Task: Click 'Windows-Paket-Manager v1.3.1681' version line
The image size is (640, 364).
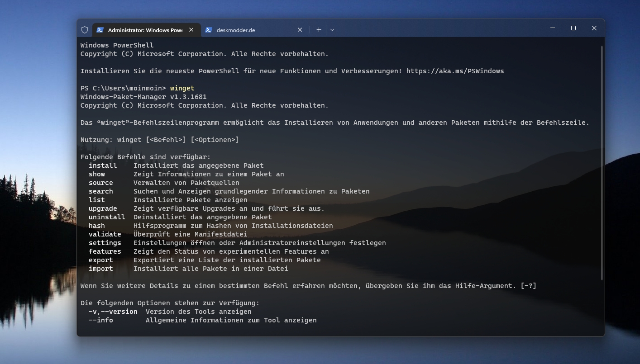Action: (143, 97)
